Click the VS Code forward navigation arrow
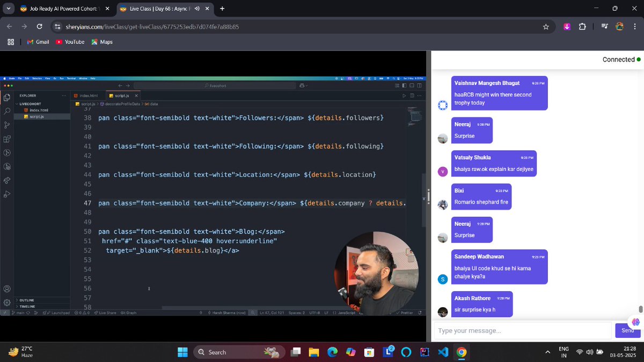644x362 pixels. (x=128, y=85)
